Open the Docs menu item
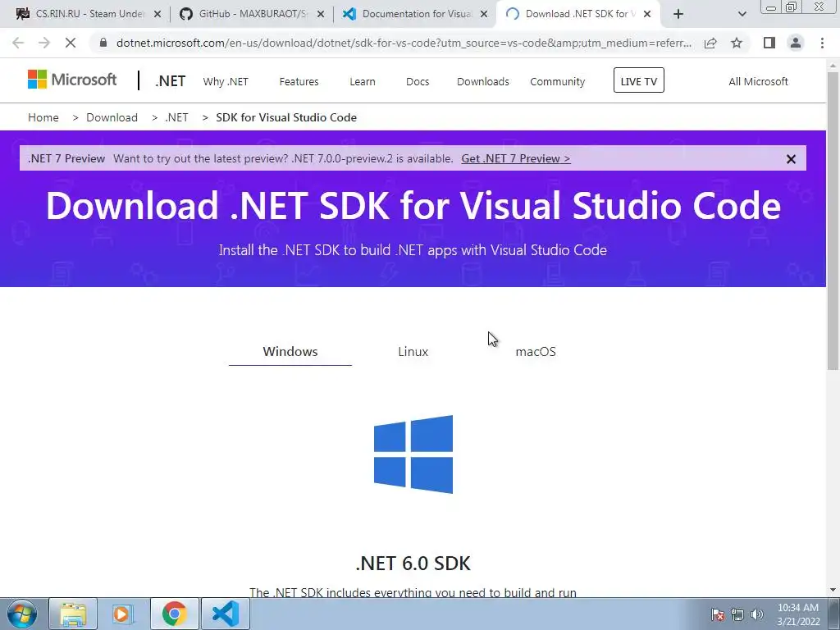The image size is (840, 630). [x=418, y=81]
